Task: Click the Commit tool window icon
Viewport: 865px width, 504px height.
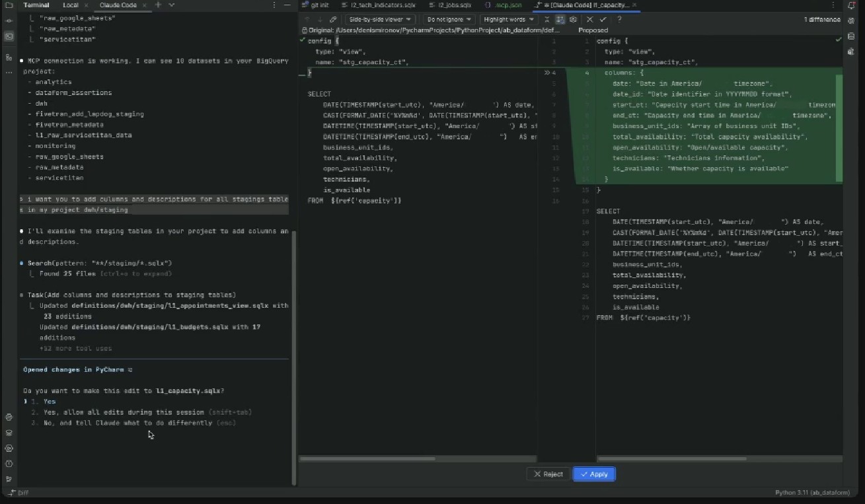Action: click(9, 21)
